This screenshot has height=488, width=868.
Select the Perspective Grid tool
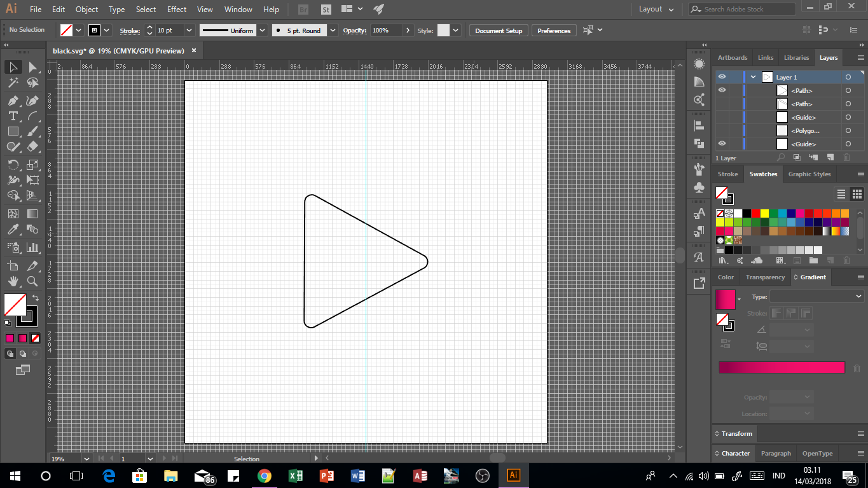[32, 195]
